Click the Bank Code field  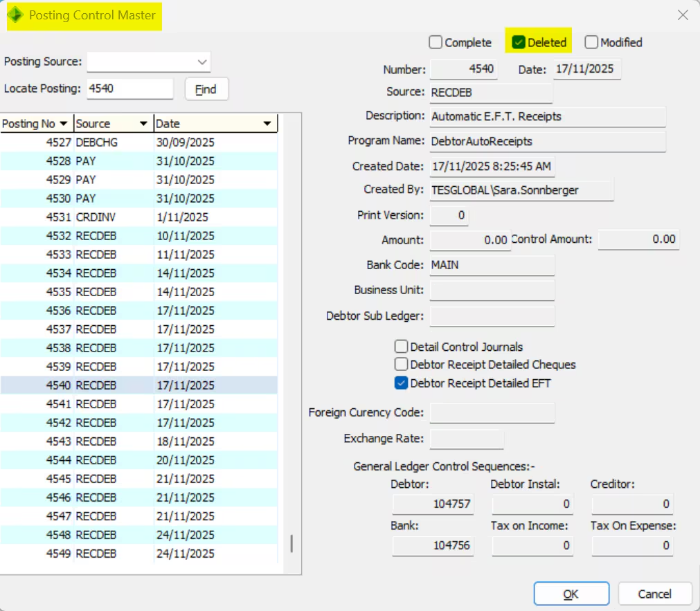(492, 265)
